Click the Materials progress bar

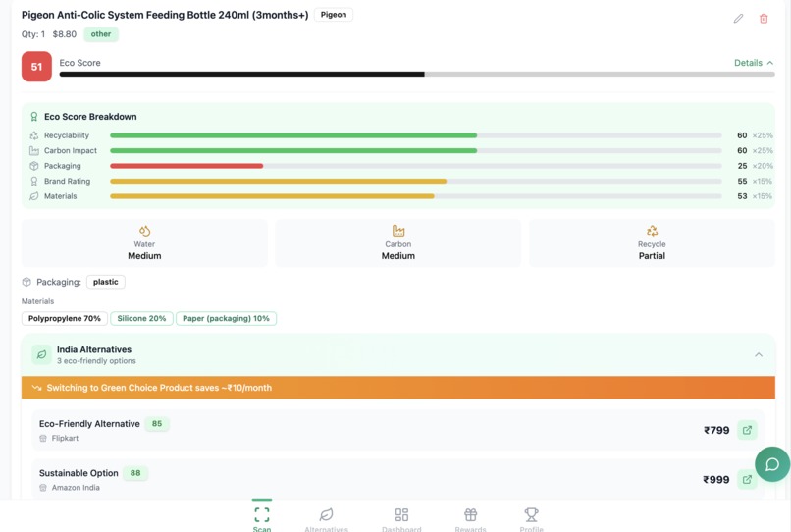(x=416, y=196)
